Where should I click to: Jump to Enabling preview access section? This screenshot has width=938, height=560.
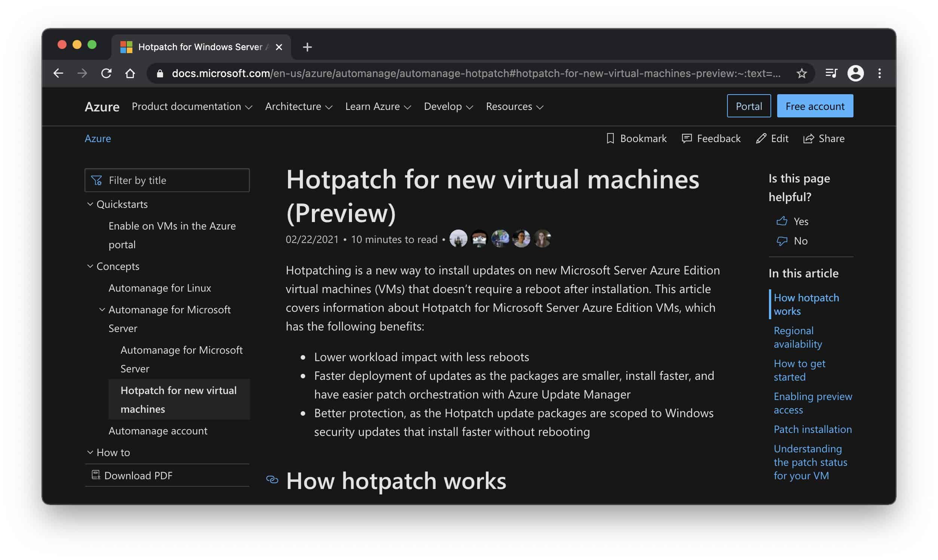click(x=813, y=403)
